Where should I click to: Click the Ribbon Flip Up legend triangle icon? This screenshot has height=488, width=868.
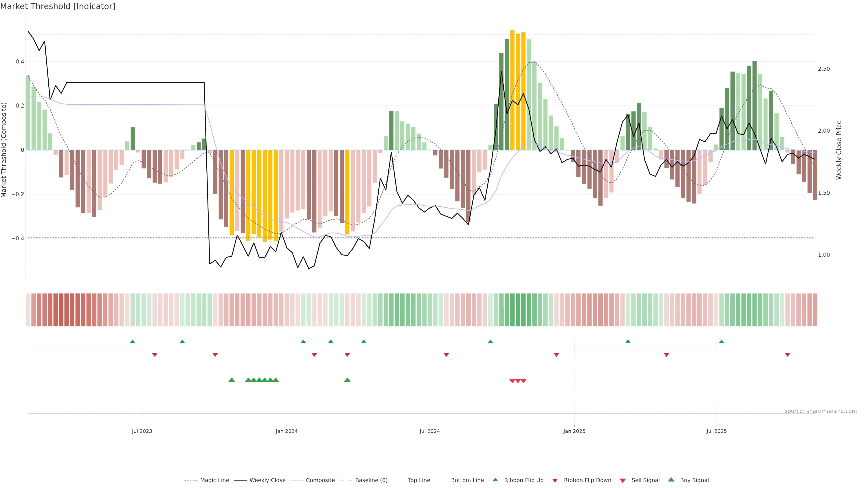(x=495, y=480)
